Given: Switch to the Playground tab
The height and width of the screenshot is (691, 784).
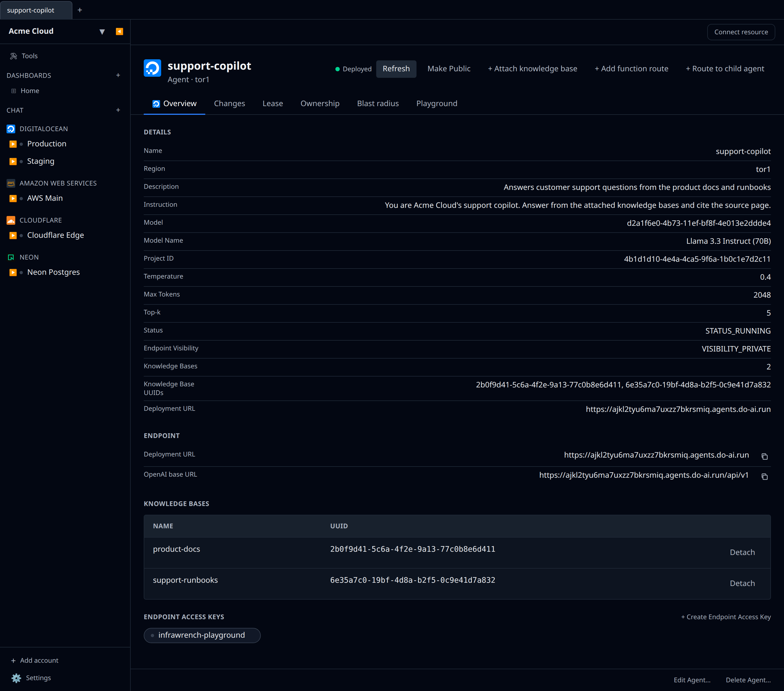Looking at the screenshot, I should pyautogui.click(x=436, y=103).
